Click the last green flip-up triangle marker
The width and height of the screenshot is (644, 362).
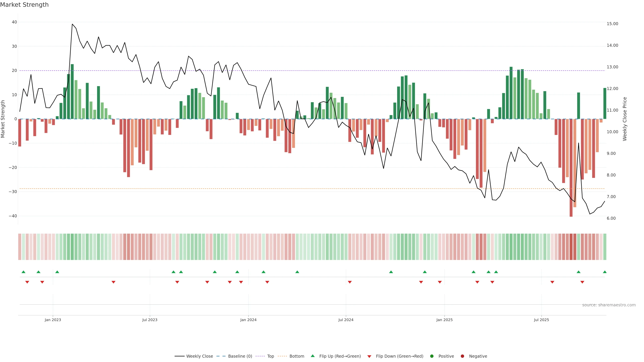604,272
